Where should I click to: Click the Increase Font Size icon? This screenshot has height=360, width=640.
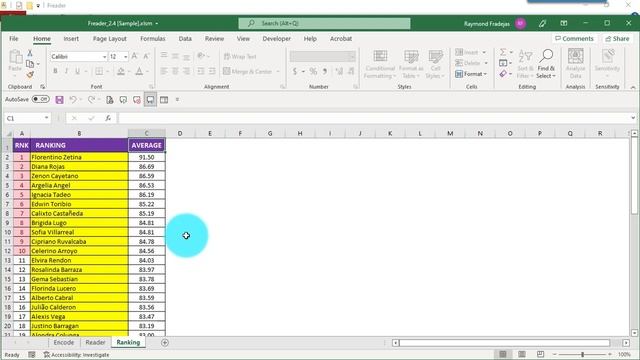tap(134, 56)
